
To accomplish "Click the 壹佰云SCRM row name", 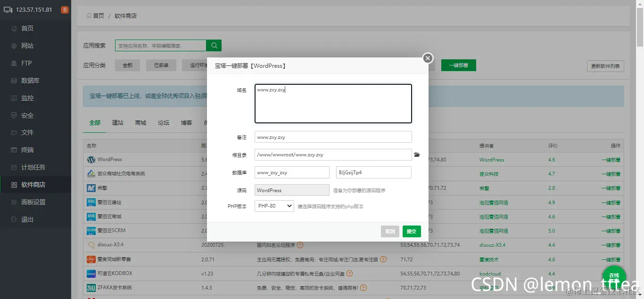I will [111, 231].
